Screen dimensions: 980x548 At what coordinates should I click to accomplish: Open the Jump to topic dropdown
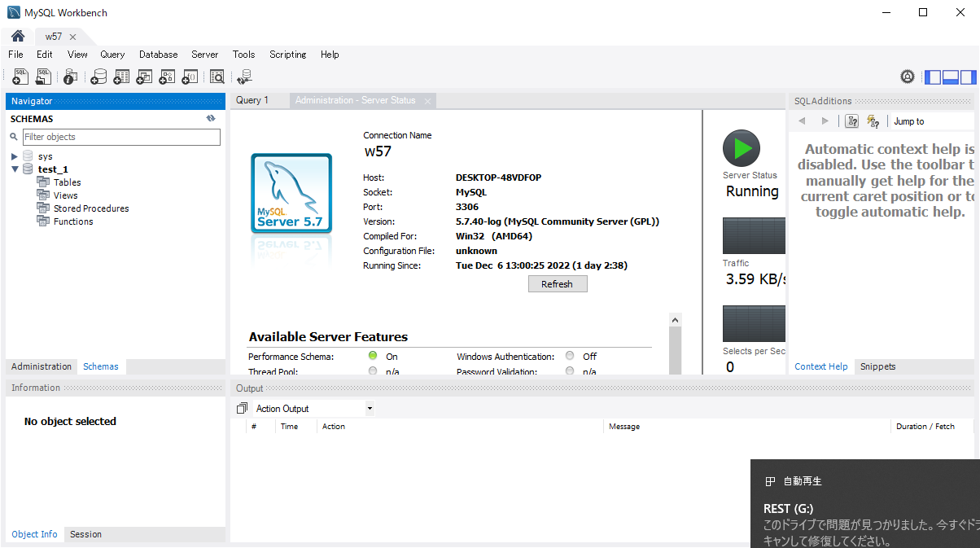pos(932,121)
